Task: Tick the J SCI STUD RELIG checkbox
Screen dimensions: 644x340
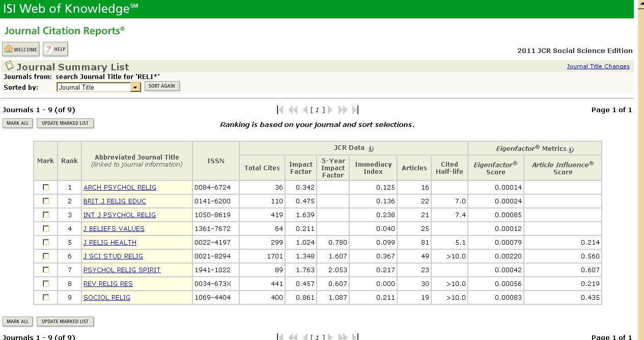Action: click(x=46, y=256)
